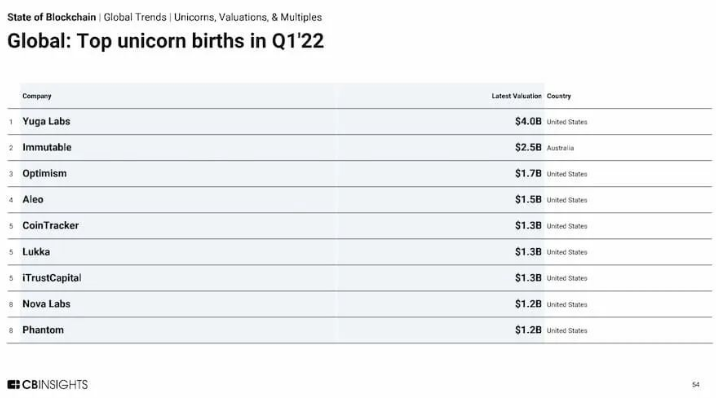Click the CB Insights logo icon

13,385
